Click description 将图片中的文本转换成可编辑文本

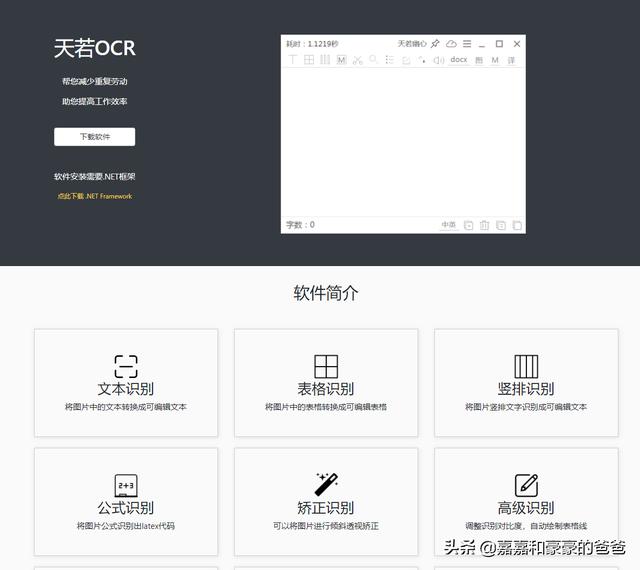[126, 407]
